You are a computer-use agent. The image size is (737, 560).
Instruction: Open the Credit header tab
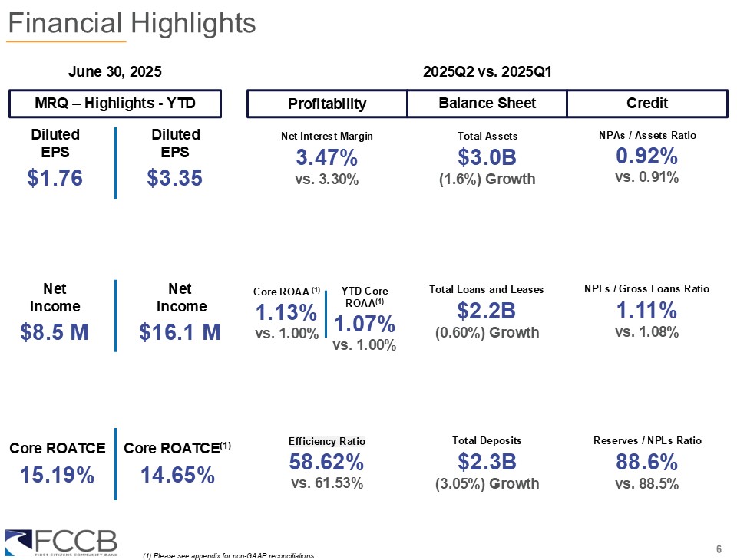click(646, 104)
